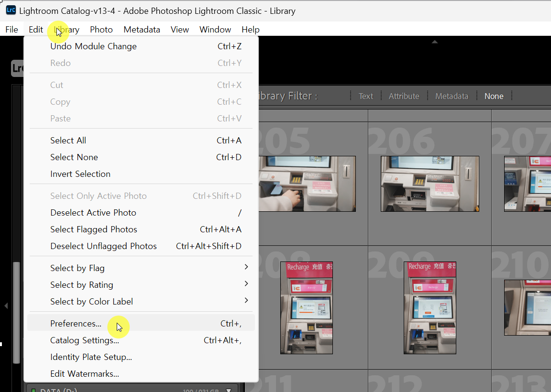
Task: Select thumbnail in grid cell 207
Action: coord(528,184)
